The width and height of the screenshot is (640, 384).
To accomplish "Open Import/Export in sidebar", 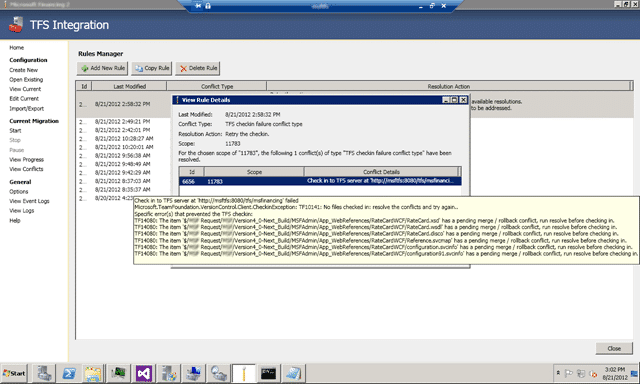I will (x=27, y=109).
